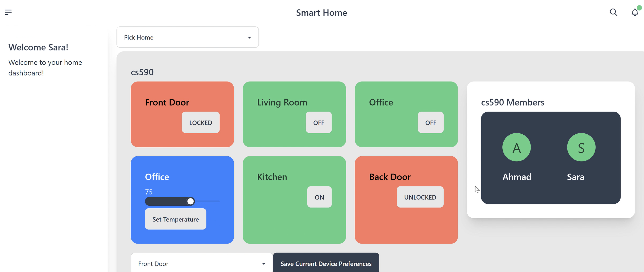This screenshot has width=644, height=272.
Task: Adjust the Office temperature slider
Action: (191, 201)
